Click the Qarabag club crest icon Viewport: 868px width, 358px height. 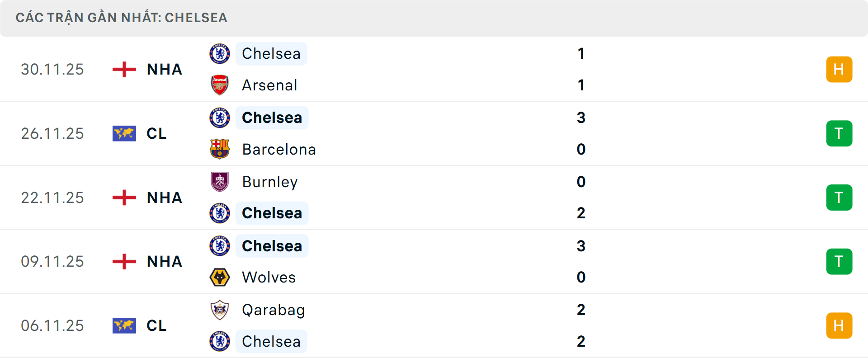tap(220, 310)
